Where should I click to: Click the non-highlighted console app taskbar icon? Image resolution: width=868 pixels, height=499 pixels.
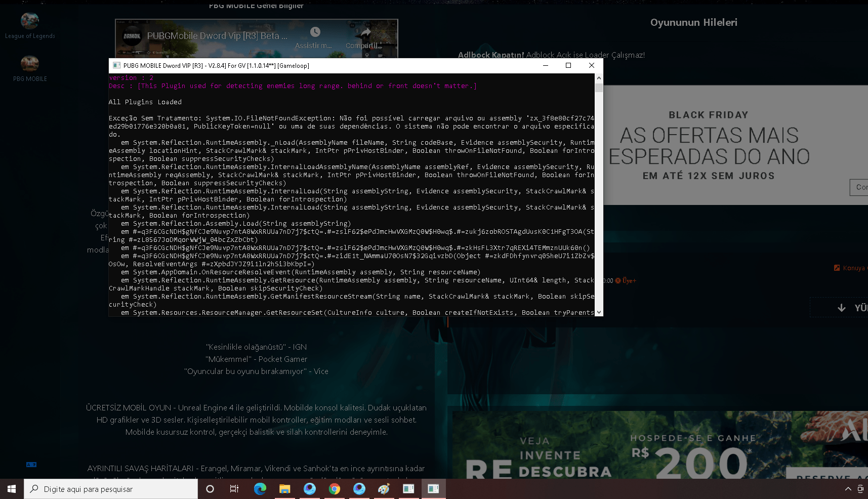point(409,489)
